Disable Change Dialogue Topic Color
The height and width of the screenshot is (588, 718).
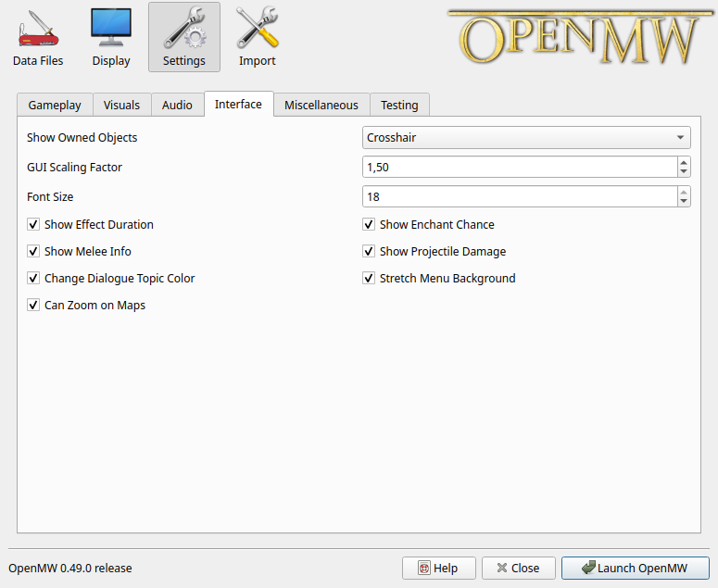click(33, 278)
